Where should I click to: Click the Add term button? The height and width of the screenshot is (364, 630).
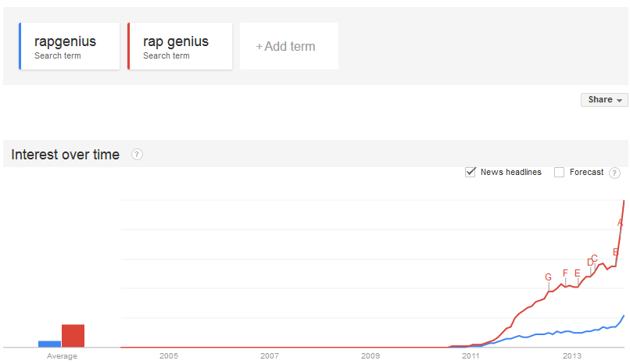click(288, 46)
